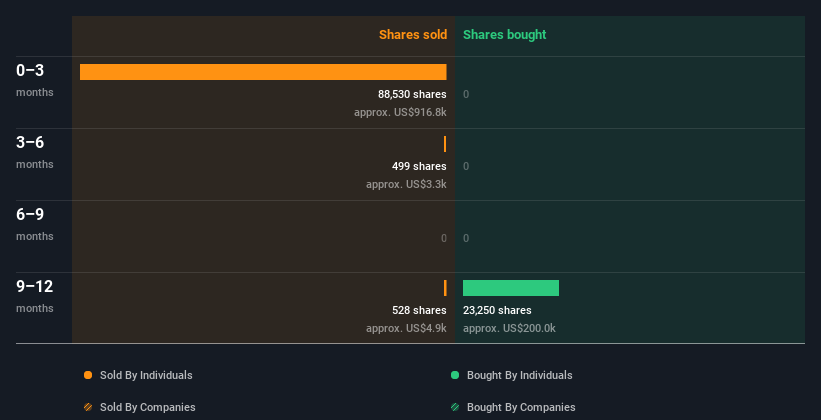Click the Shares sold column header
821x420 pixels.
[413, 35]
